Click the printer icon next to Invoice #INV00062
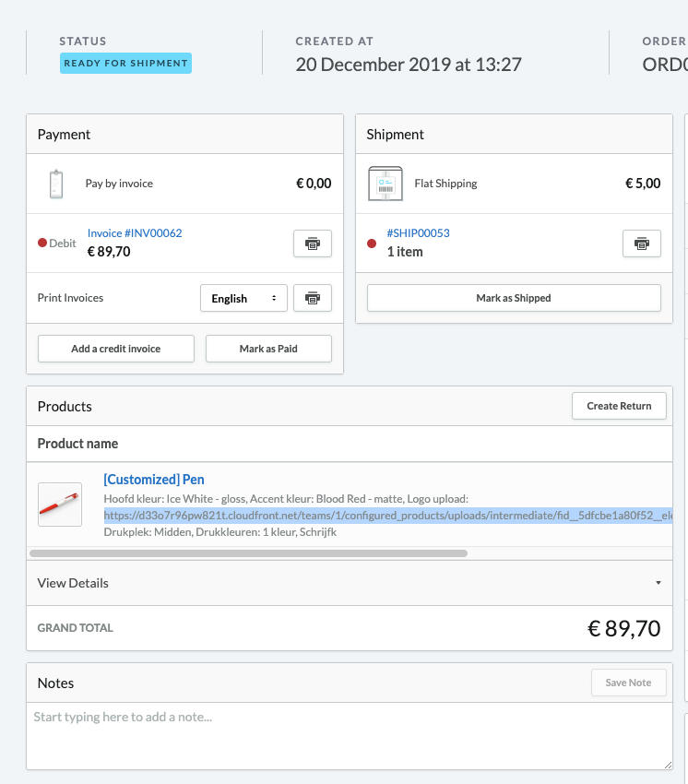The image size is (688, 784). click(312, 244)
